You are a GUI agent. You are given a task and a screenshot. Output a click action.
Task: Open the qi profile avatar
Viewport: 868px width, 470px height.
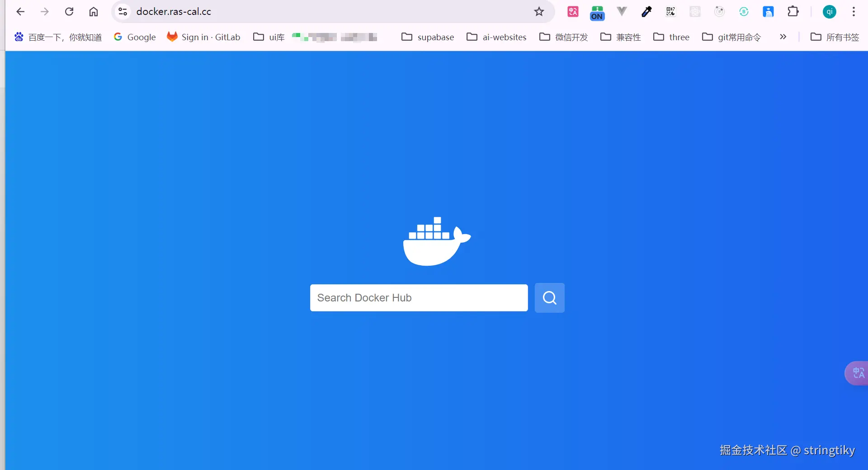click(x=830, y=12)
